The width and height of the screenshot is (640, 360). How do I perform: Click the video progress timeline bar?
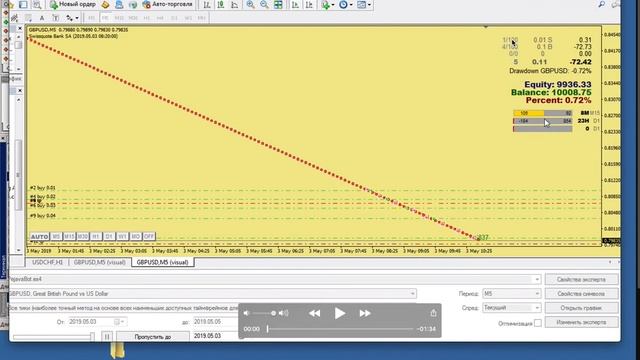point(340,329)
